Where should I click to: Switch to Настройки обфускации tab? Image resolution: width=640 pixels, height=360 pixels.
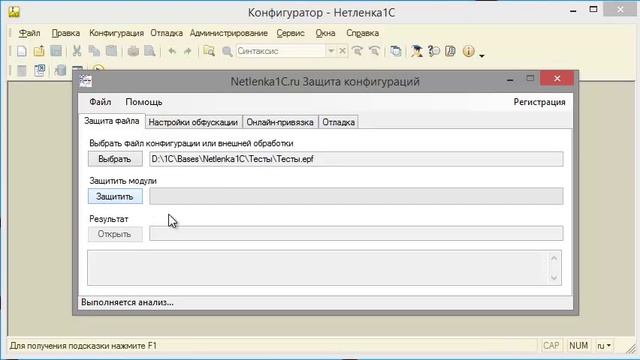pyautogui.click(x=193, y=122)
